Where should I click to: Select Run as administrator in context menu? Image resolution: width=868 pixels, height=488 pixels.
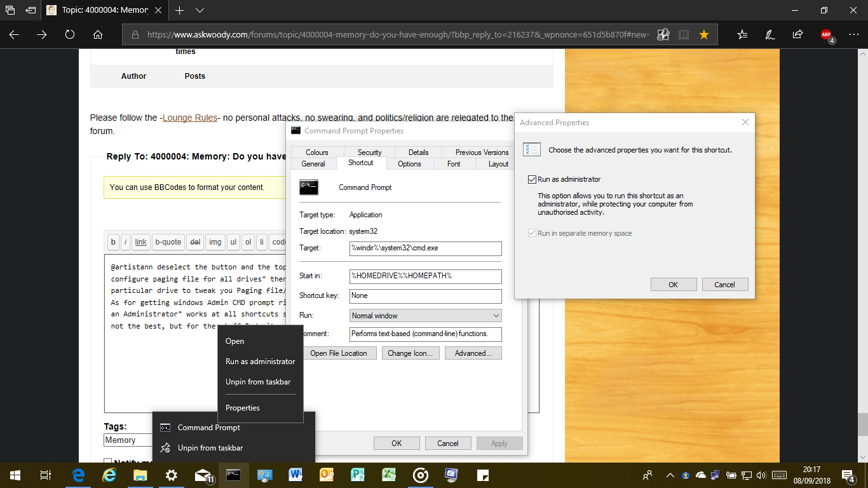[x=261, y=362]
